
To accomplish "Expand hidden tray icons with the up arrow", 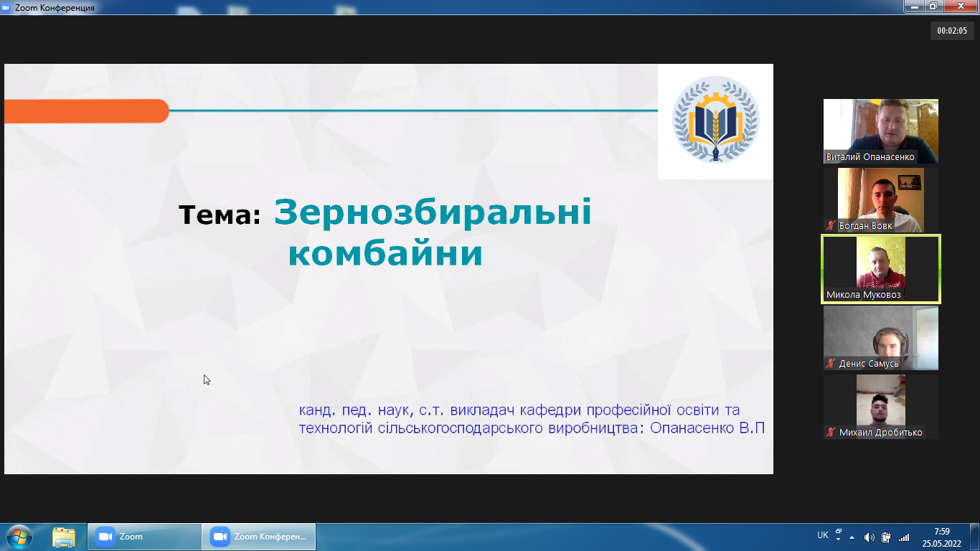I will click(x=852, y=537).
